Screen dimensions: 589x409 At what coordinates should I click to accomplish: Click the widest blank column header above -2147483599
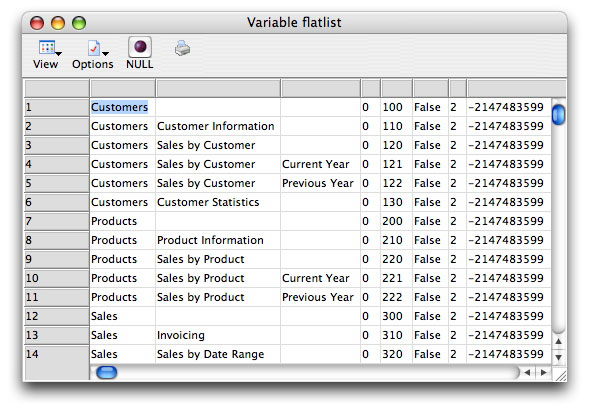[x=517, y=89]
